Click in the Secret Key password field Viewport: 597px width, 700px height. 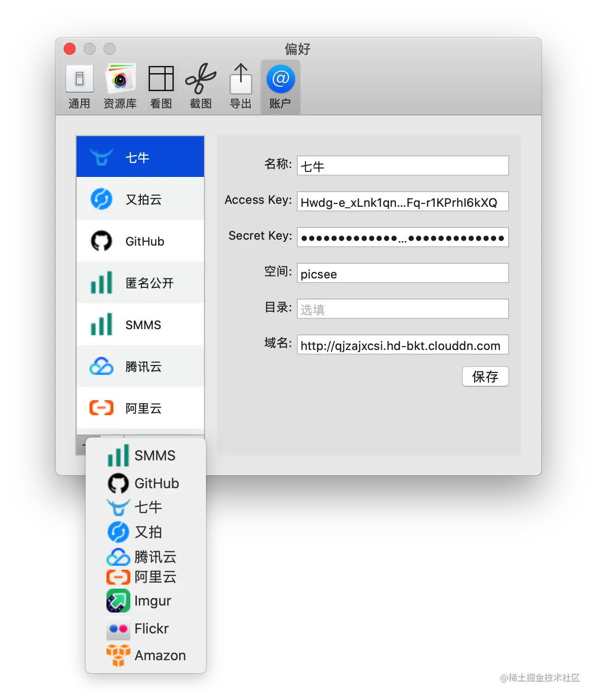click(x=403, y=237)
